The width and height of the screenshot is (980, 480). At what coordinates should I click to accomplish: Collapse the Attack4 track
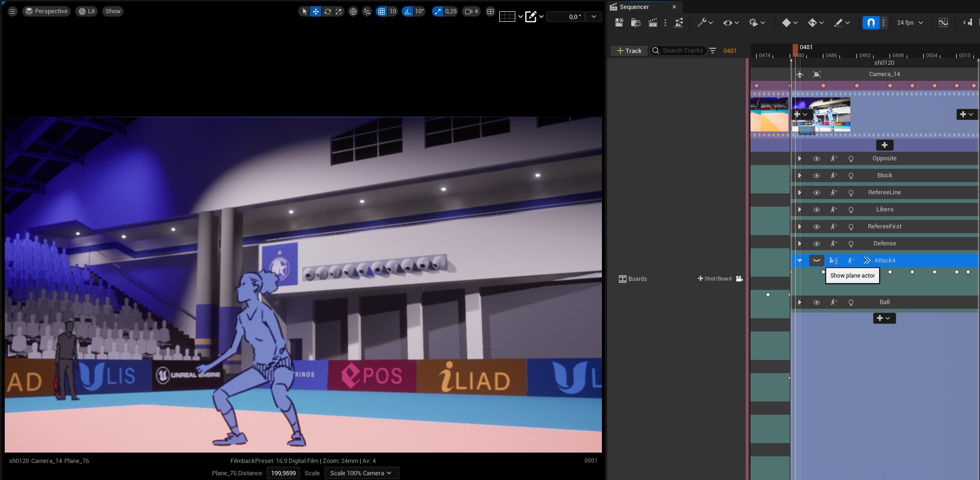[800, 261]
